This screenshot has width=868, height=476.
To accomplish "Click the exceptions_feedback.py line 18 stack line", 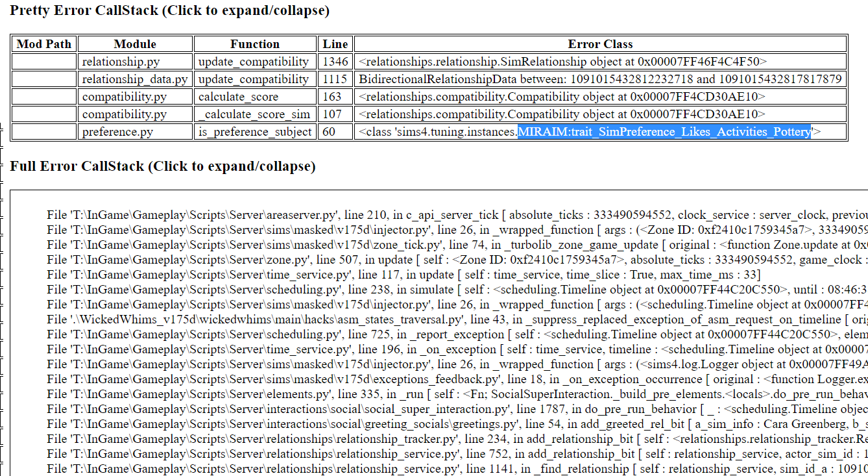I will click(457, 379).
